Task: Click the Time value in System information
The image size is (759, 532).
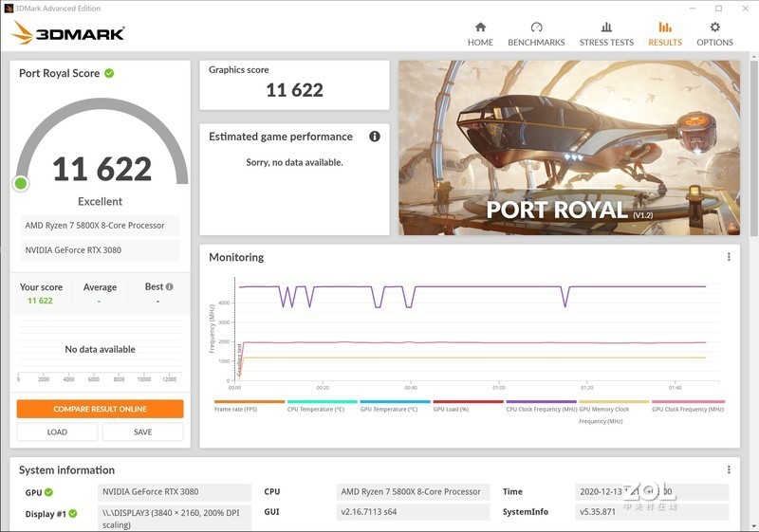Action: click(x=652, y=491)
